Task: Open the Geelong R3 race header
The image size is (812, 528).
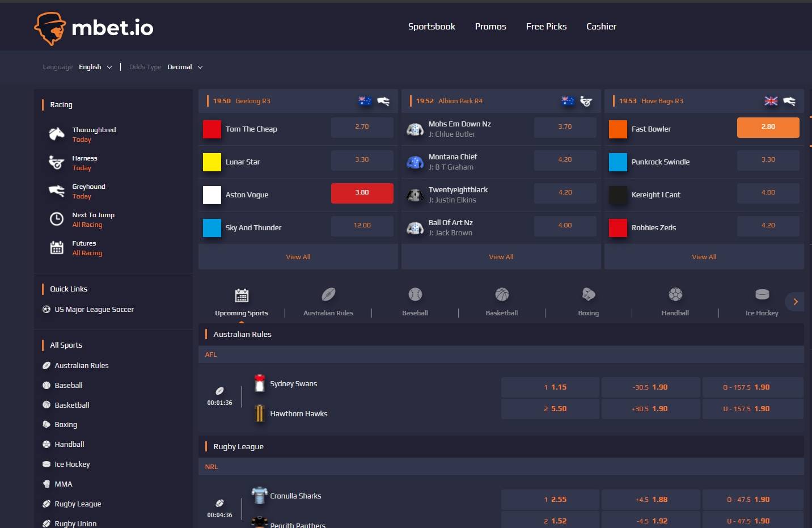Action: (298, 101)
